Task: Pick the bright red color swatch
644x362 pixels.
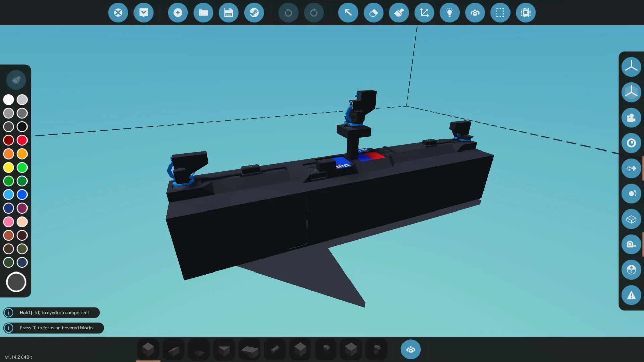Action: tap(22, 140)
